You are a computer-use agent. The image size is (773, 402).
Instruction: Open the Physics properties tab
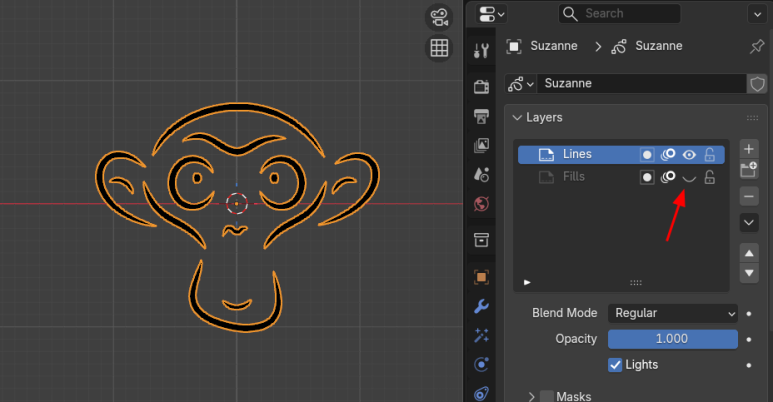(481, 365)
